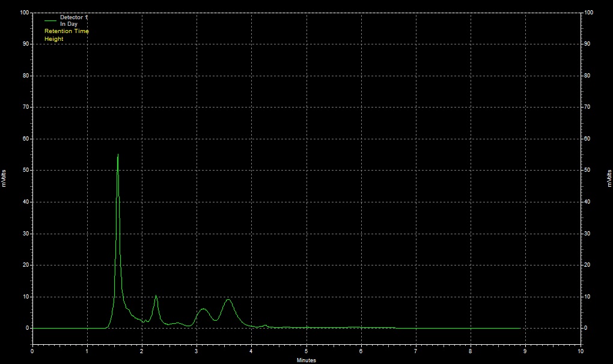Click the 10 tick label on the Minutes axis

[x=580, y=351]
